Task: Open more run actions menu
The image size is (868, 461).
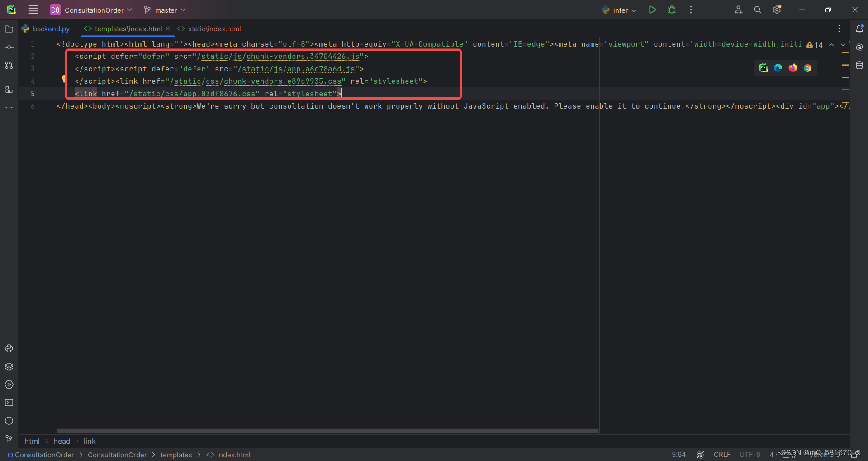Action: point(691,10)
